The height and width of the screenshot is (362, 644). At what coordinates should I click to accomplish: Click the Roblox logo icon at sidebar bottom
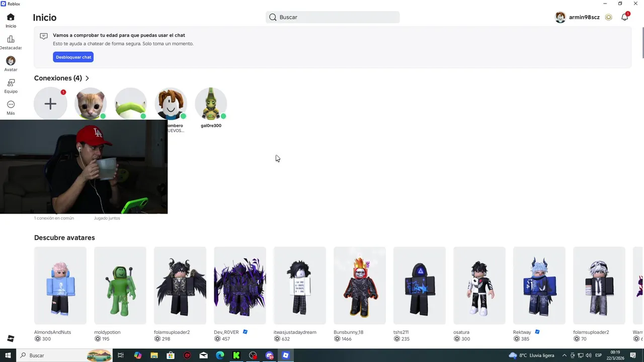[11, 338]
